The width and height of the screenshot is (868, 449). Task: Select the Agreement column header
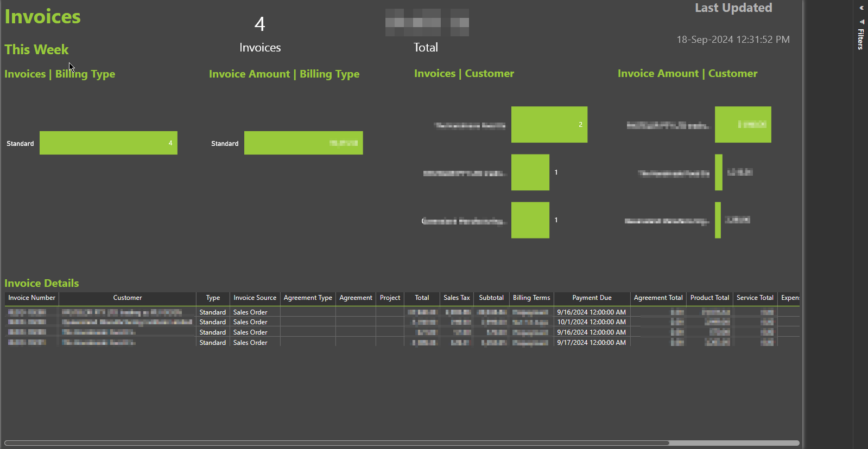coord(356,298)
